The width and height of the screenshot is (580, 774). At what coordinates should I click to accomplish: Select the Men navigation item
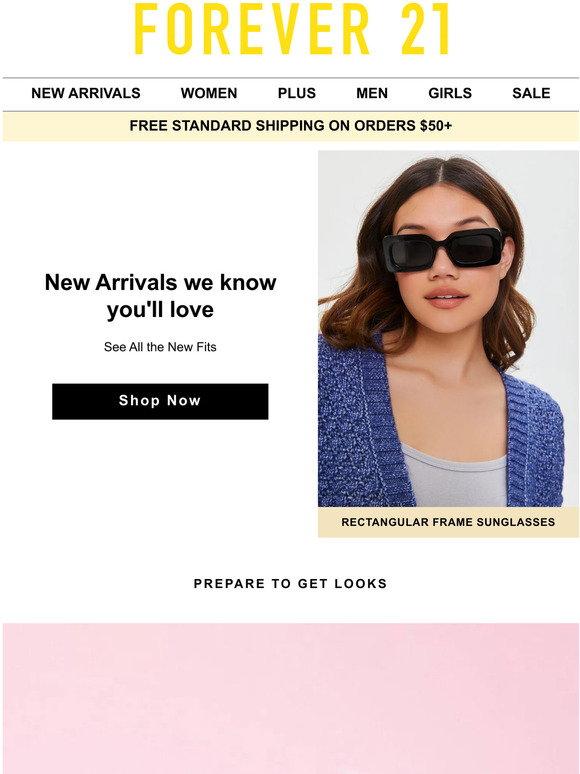coord(372,93)
